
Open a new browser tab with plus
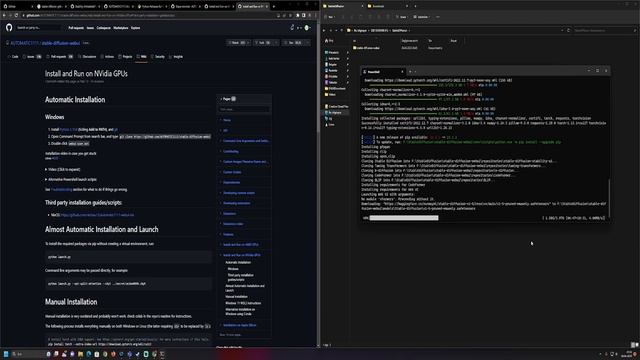point(273,7)
